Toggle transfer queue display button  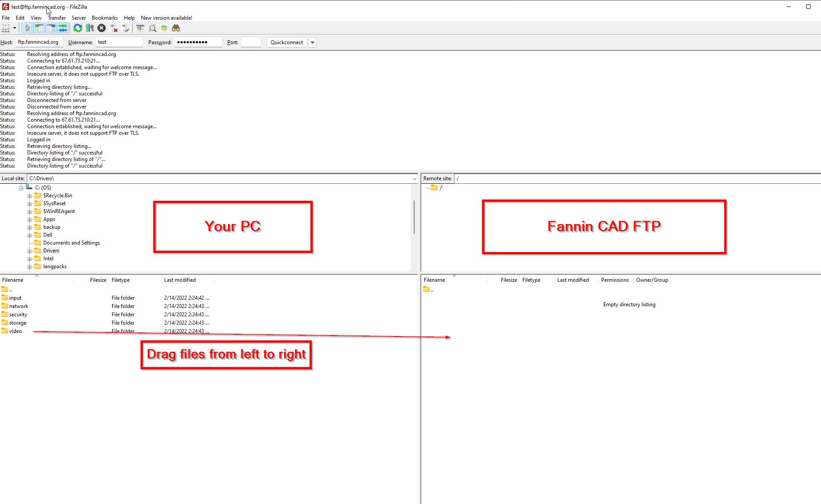[x=63, y=28]
